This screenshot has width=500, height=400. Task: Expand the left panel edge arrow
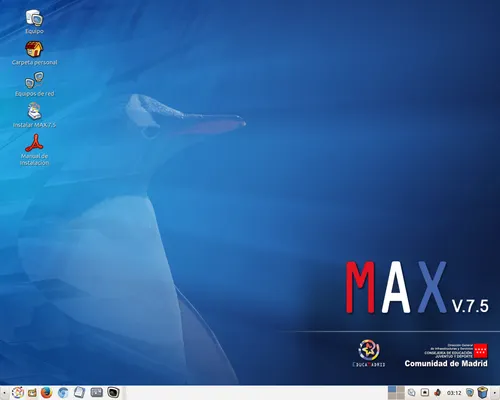pyautogui.click(x=4, y=393)
